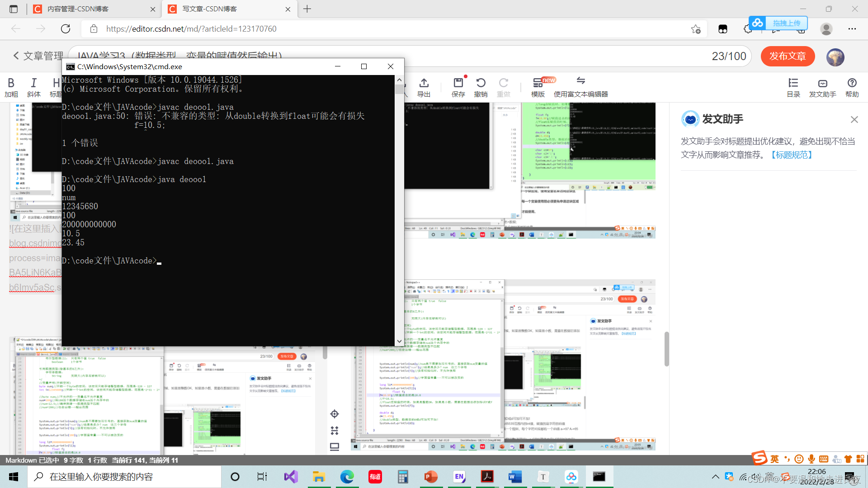This screenshot has width=868, height=488.
Task: Launch Visual Studio from the taskbar
Action: (x=291, y=477)
